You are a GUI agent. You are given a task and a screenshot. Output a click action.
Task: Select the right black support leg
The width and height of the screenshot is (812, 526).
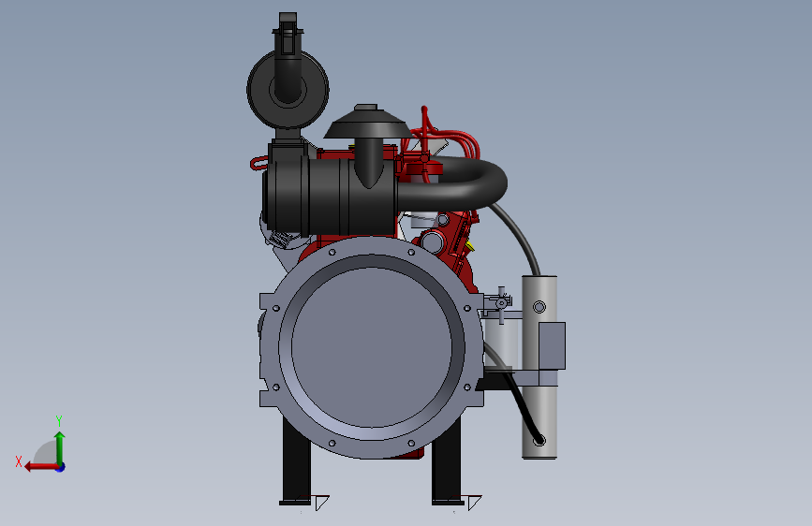[x=447, y=462]
